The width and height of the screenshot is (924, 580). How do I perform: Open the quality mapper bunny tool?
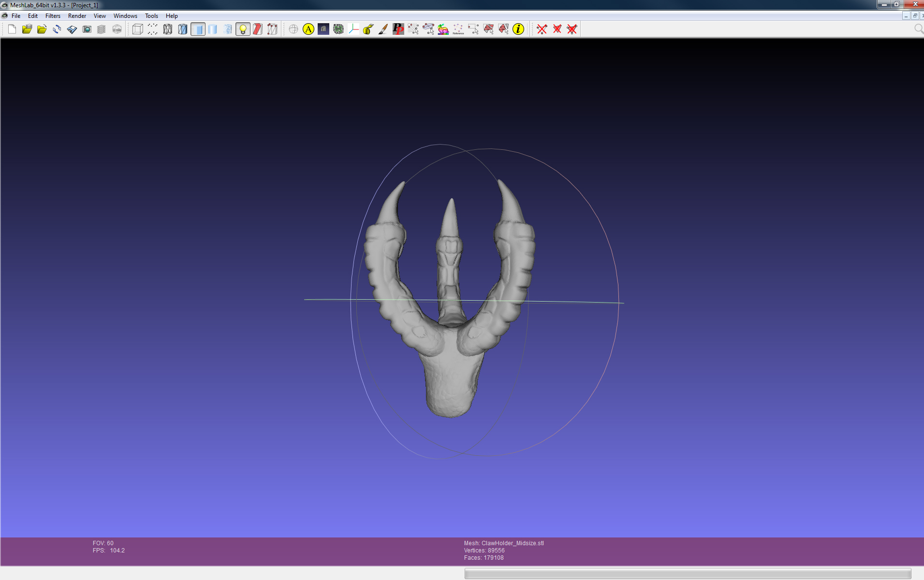click(x=443, y=29)
